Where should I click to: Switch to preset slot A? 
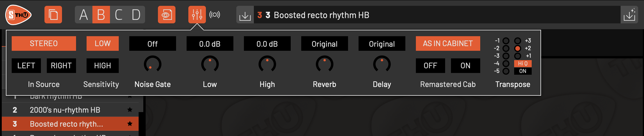coord(84,15)
